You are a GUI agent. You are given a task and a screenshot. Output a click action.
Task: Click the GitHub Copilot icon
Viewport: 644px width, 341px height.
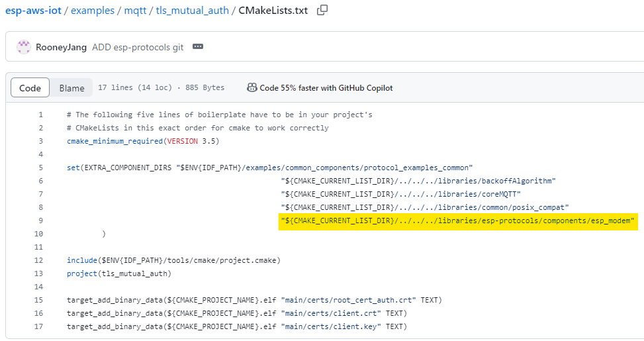tap(252, 87)
